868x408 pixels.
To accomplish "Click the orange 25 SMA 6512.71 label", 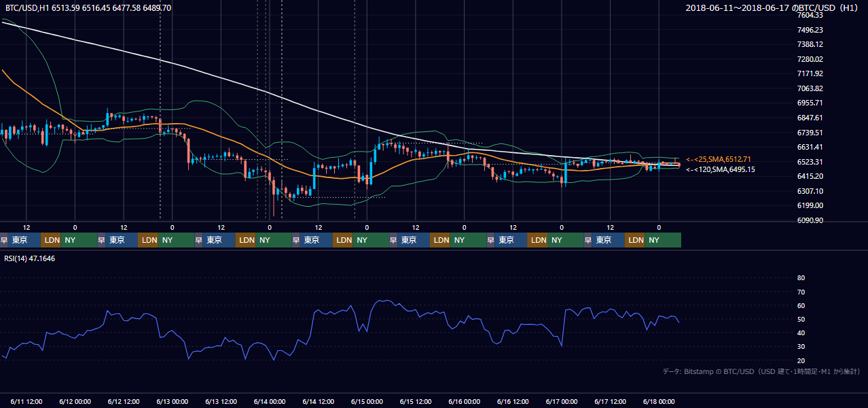I will (x=719, y=159).
